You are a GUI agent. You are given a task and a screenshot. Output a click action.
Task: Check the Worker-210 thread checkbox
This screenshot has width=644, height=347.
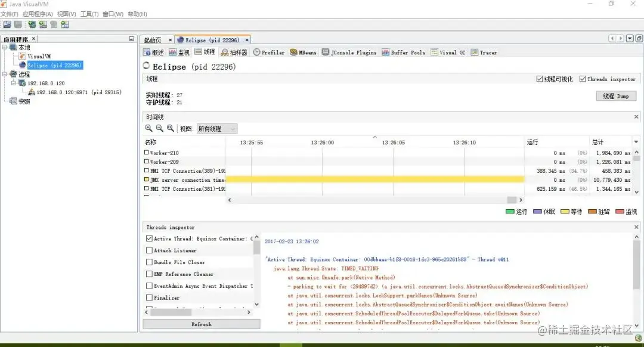147,153
